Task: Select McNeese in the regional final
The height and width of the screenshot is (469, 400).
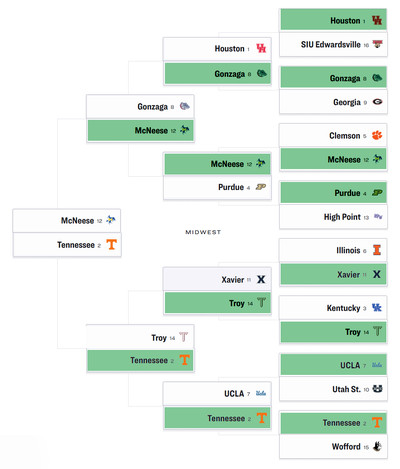Action: tap(67, 221)
